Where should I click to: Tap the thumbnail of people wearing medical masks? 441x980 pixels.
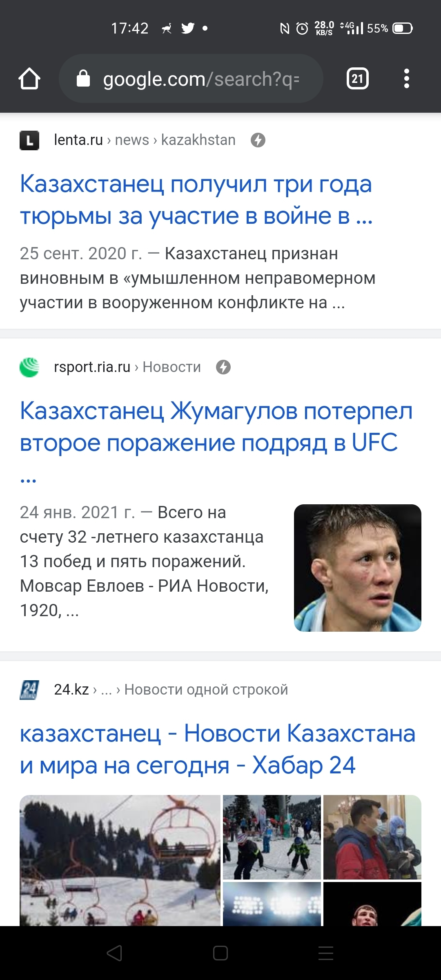click(x=372, y=837)
